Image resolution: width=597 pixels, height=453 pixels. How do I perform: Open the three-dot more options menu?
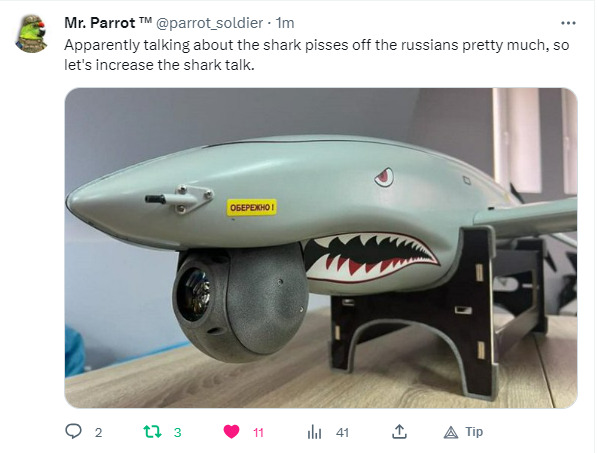pyautogui.click(x=568, y=23)
